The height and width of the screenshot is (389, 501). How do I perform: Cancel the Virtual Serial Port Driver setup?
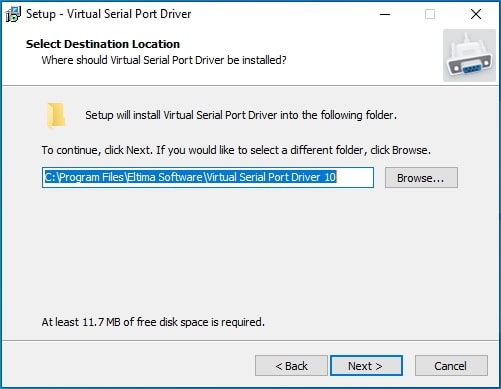point(451,366)
